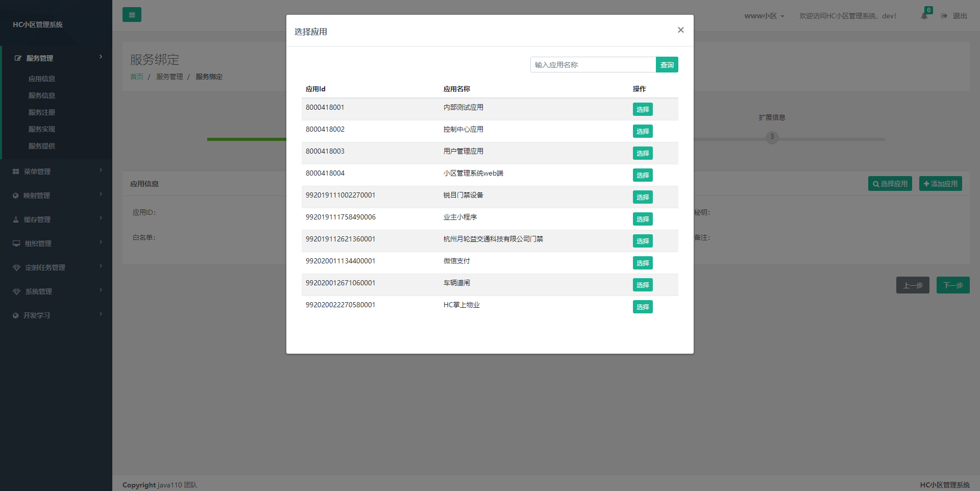Click the 菜单管理 grid icon in sidebar
The image size is (980, 491).
pyautogui.click(x=16, y=171)
